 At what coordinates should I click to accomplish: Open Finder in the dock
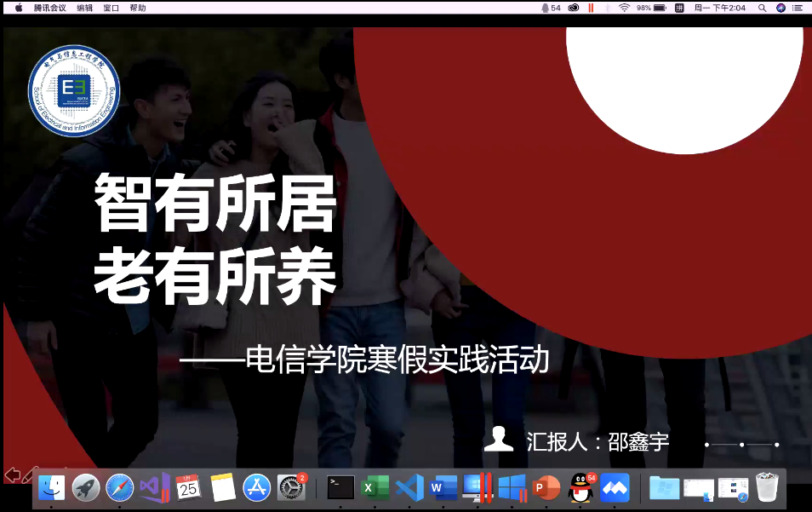pos(52,488)
